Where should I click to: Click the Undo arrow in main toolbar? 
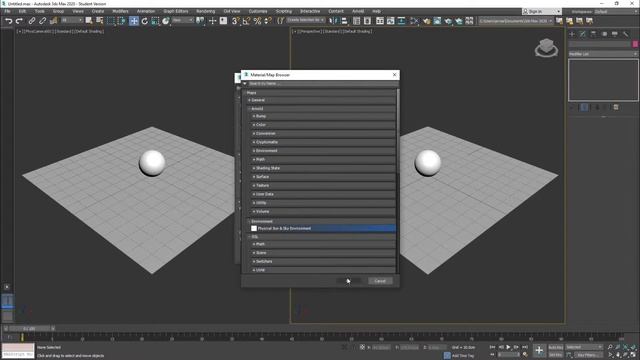[9, 21]
